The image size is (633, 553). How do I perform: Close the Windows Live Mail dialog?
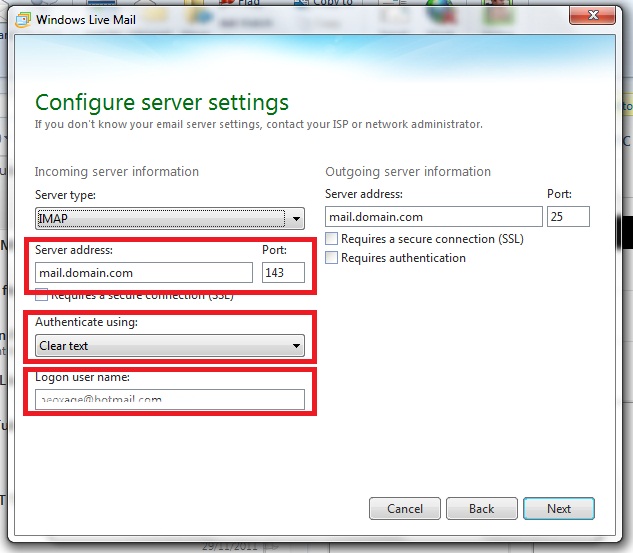[x=593, y=15]
